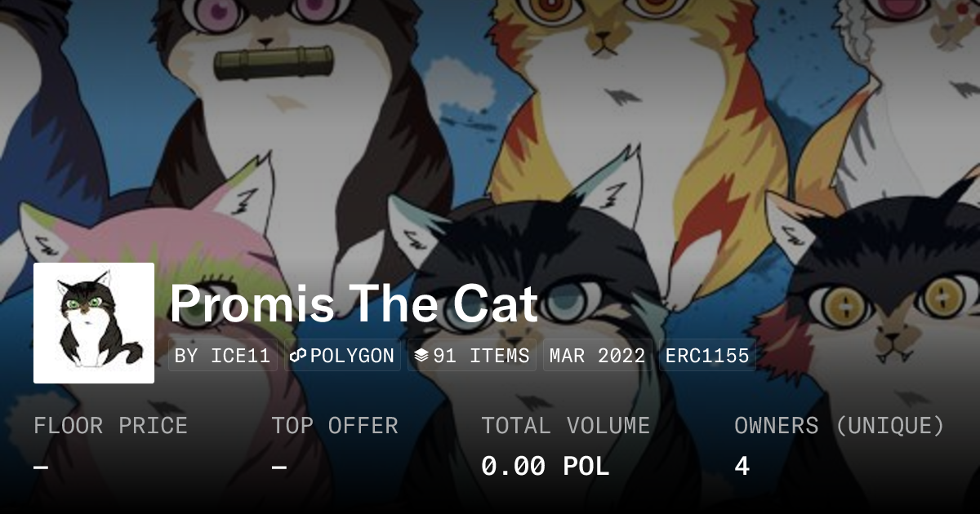Select the POLYGON chain badge
The height and width of the screenshot is (514, 980).
pos(342,356)
